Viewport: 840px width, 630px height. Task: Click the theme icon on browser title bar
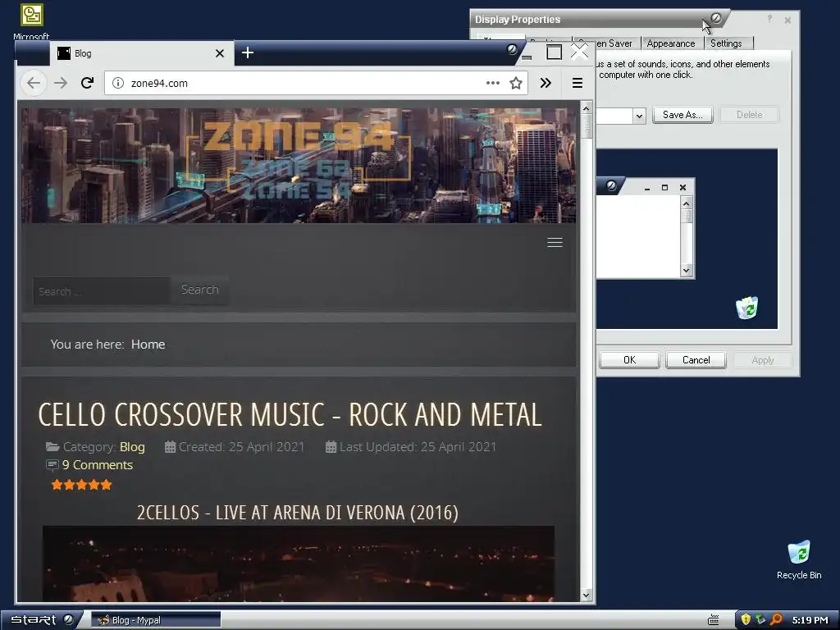pyautogui.click(x=512, y=49)
